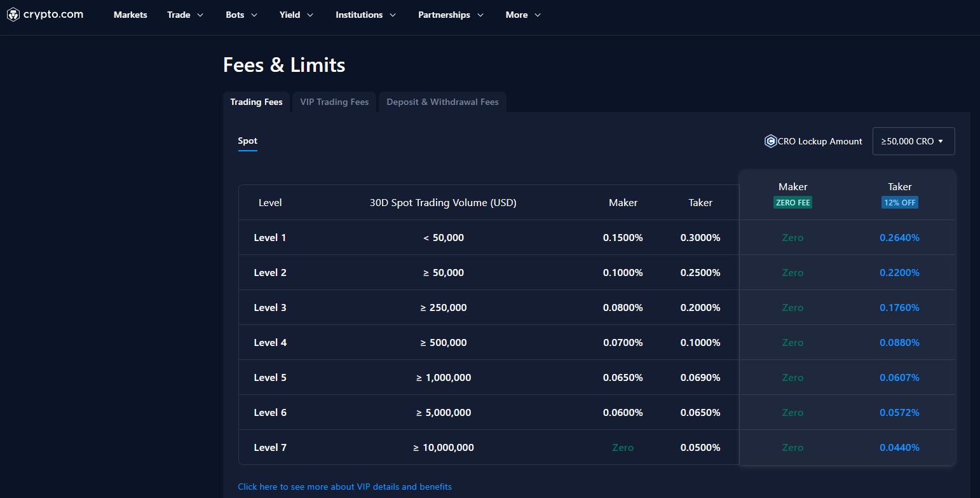Click the 0.0800% maker fee value

click(623, 308)
